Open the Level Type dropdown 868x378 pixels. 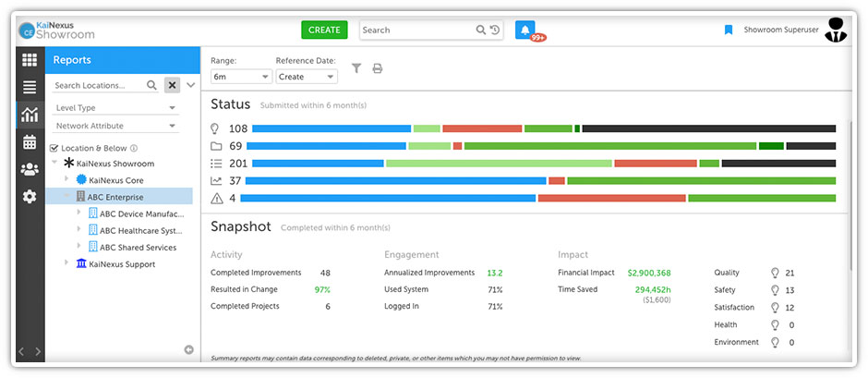[x=115, y=108]
